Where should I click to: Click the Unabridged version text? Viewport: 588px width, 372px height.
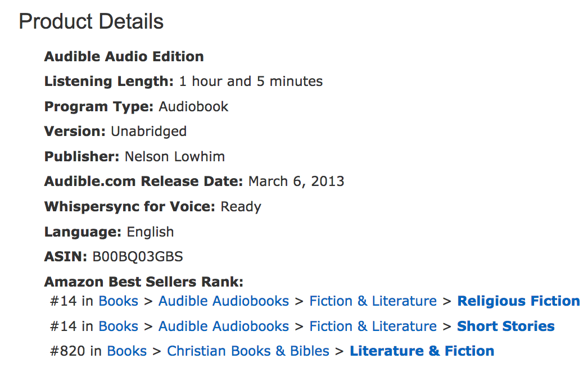click(148, 131)
